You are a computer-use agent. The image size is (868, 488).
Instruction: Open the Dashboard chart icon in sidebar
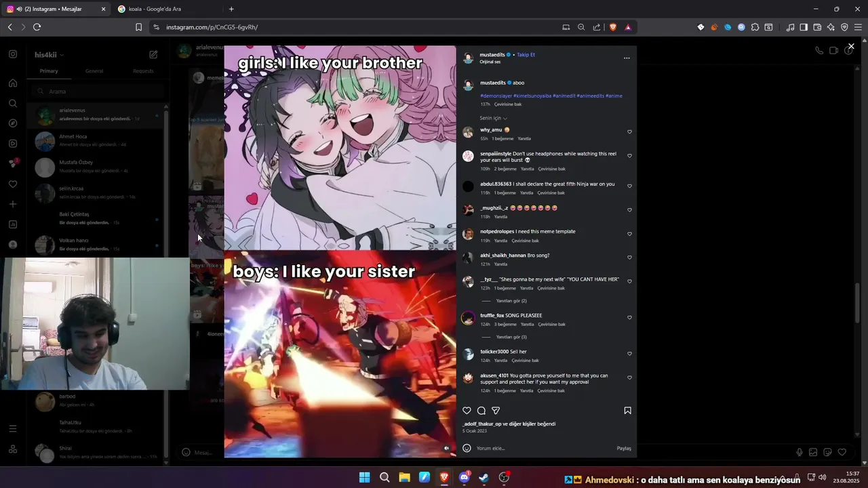coord(13,224)
